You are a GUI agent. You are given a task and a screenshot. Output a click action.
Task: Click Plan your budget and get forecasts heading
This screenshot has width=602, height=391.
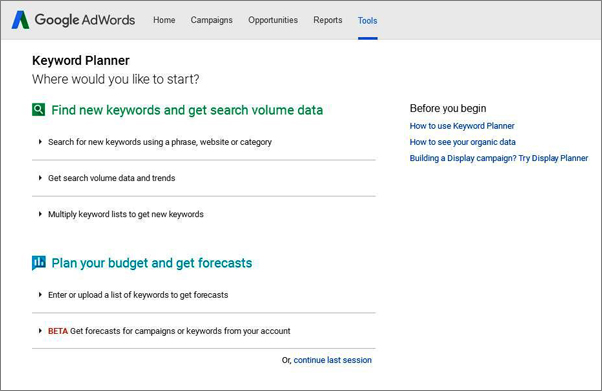point(152,263)
